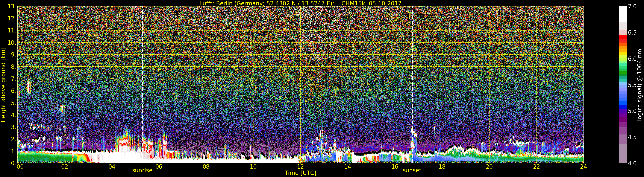644x177 pixels.
Task: Click the height axis tick '4.' on the left
Action: [x=13, y=115]
